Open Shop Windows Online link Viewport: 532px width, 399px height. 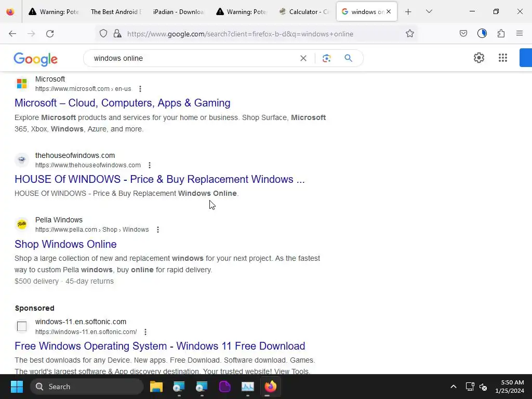pyautogui.click(x=65, y=244)
